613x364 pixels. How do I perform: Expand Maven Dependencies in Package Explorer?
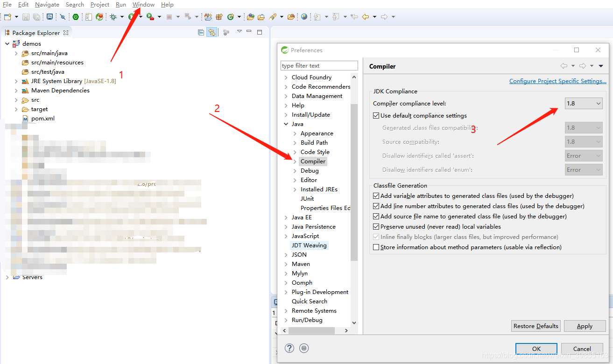16,90
